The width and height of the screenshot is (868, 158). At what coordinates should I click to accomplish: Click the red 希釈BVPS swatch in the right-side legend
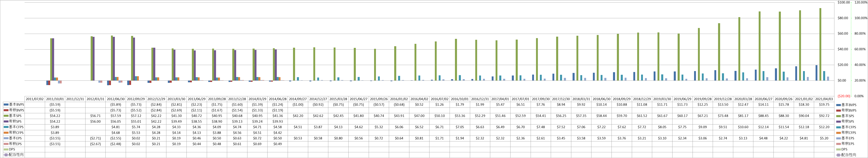click(839, 110)
